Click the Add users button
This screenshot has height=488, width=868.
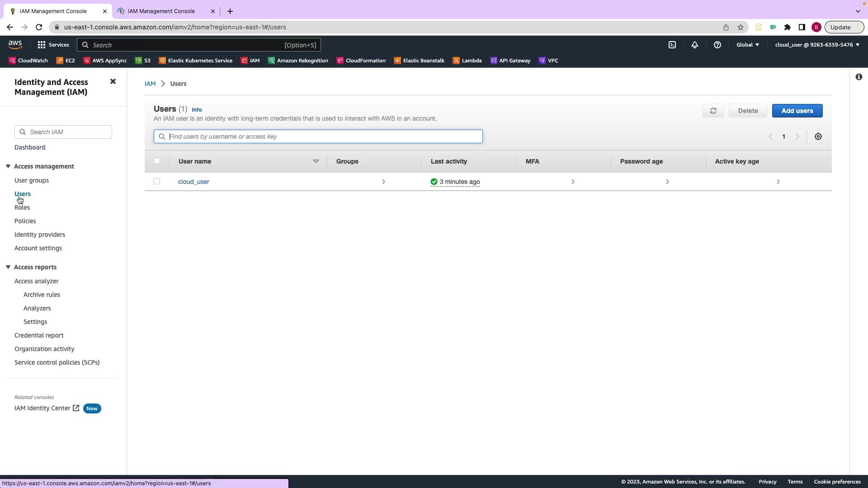coord(797,111)
